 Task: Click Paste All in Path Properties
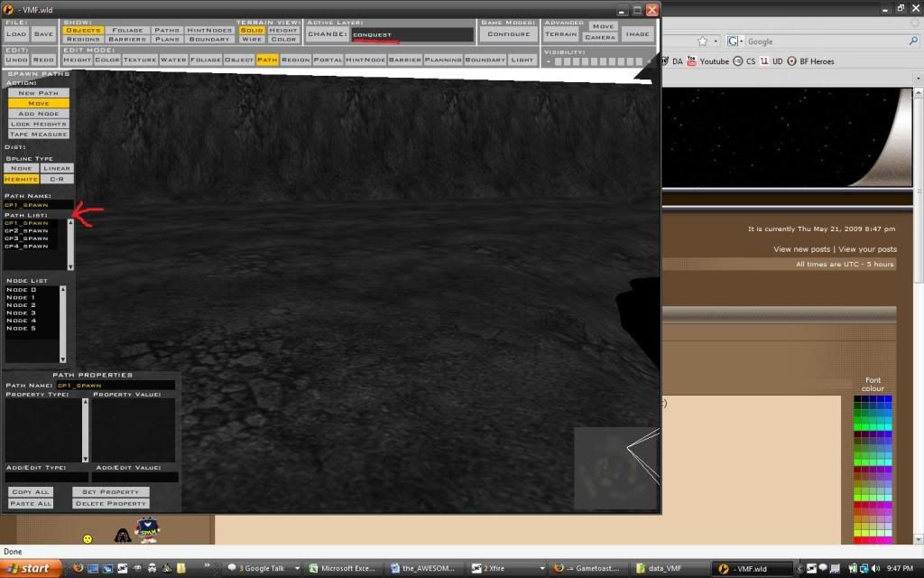tap(31, 504)
